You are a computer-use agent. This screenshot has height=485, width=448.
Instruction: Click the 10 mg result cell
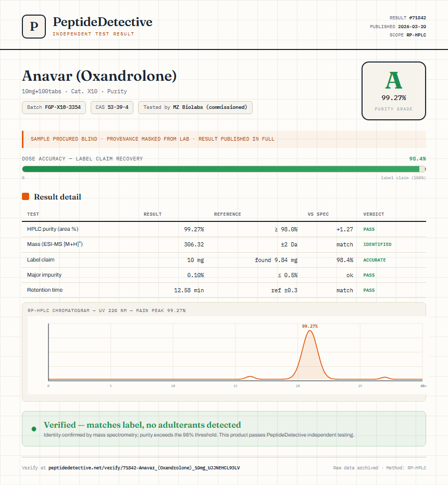pos(195,260)
